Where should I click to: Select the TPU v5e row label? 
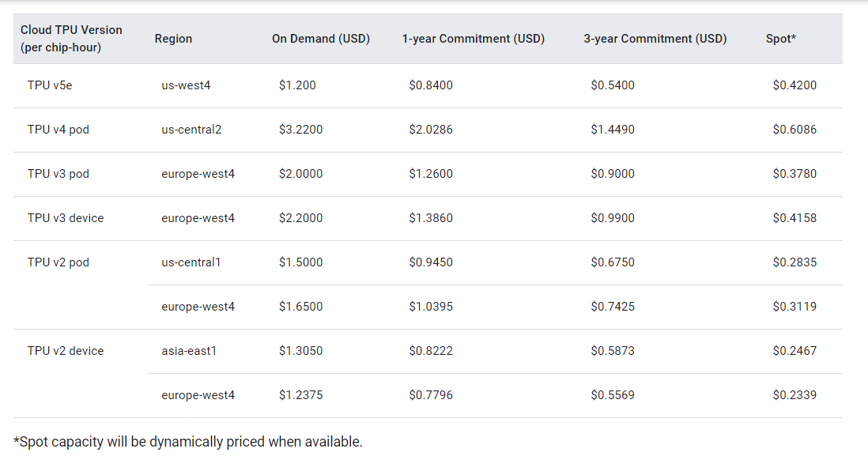tap(50, 85)
